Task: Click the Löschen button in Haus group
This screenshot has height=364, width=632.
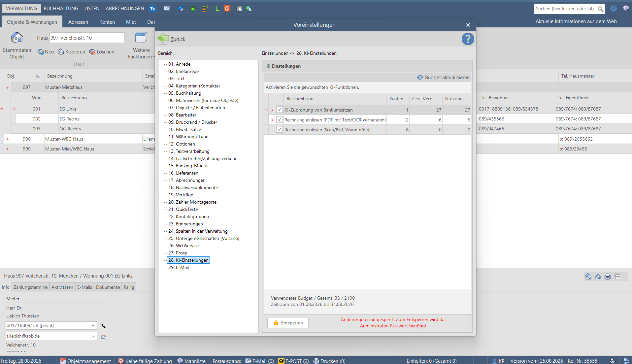Action: click(102, 52)
